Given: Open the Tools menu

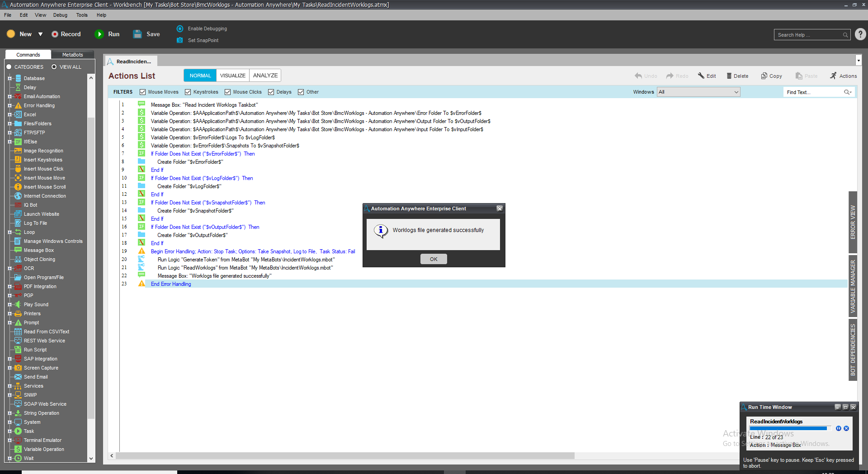Looking at the screenshot, I should (x=82, y=15).
